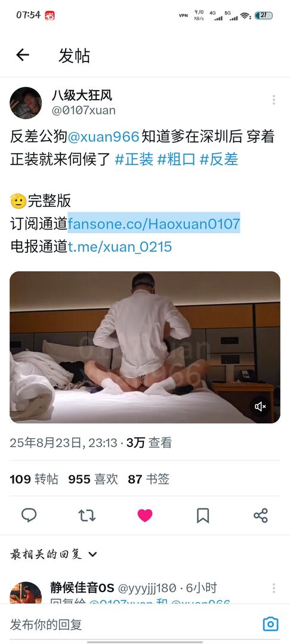Toggle the bookmark icon on the post
Image resolution: width=290 pixels, height=644 pixels.
tap(203, 515)
